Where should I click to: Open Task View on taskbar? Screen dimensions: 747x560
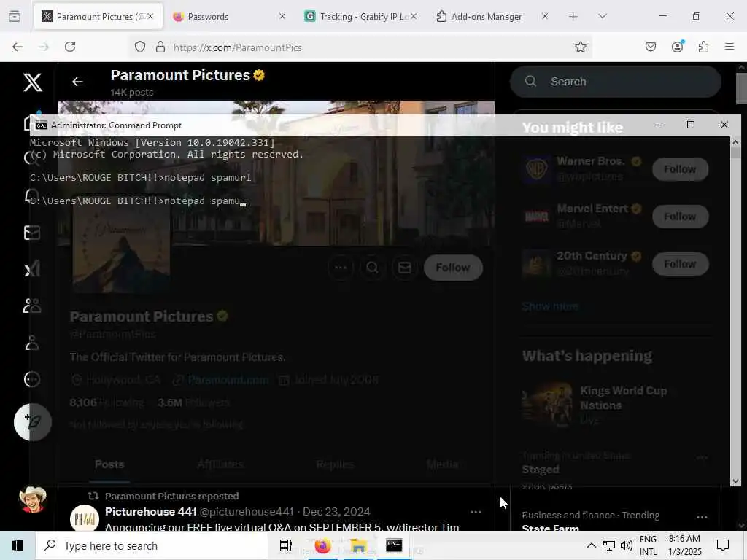285,545
